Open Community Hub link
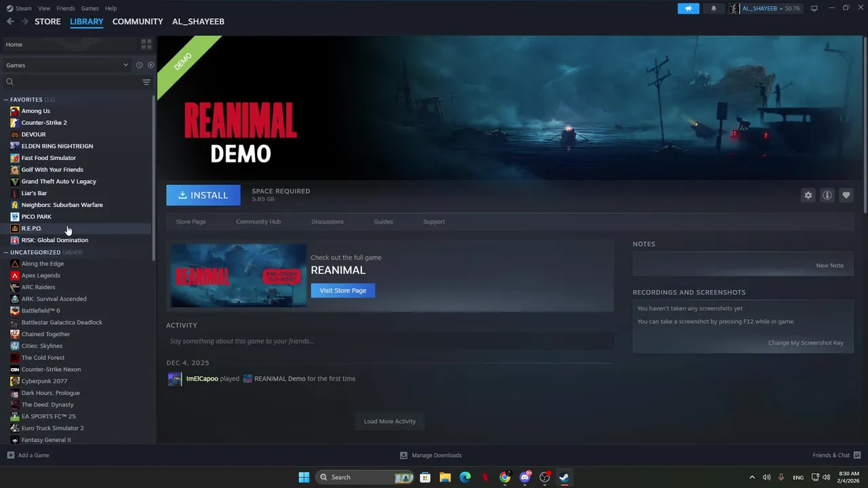The height and width of the screenshot is (488, 868). (x=258, y=222)
